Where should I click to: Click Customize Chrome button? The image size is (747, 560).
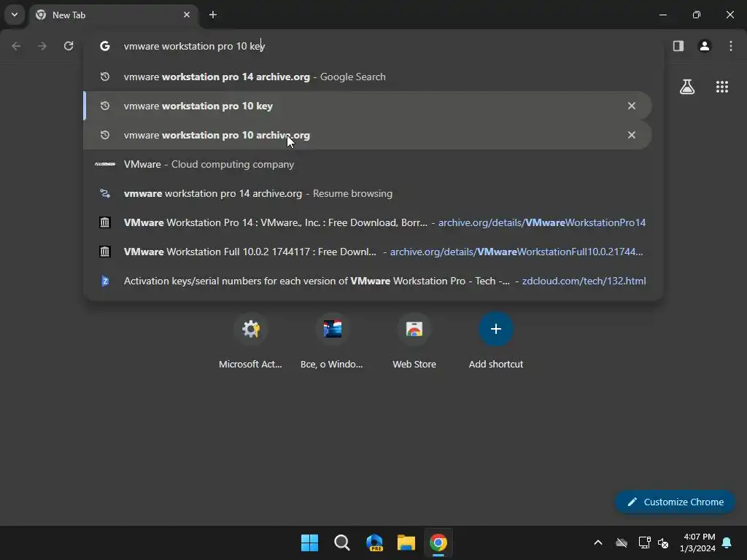pyautogui.click(x=675, y=502)
